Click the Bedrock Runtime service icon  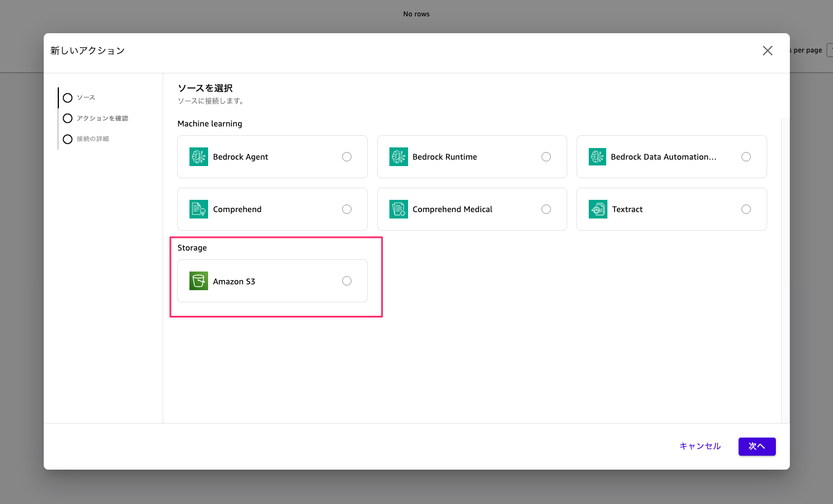pyautogui.click(x=399, y=157)
